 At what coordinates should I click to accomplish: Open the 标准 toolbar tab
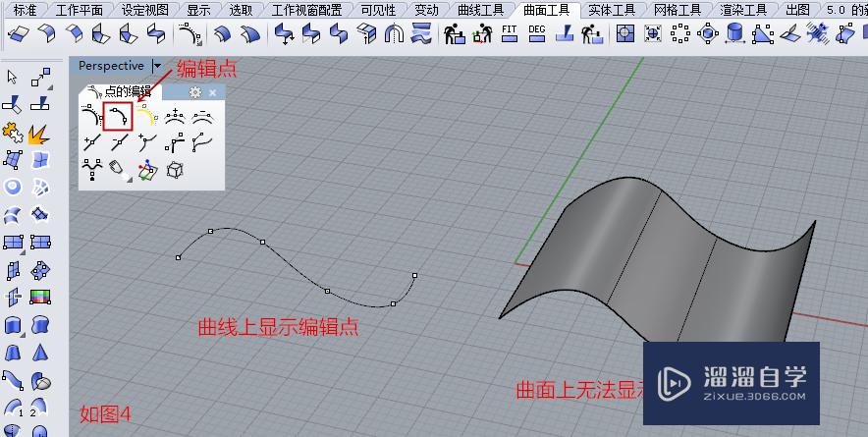tap(26, 10)
